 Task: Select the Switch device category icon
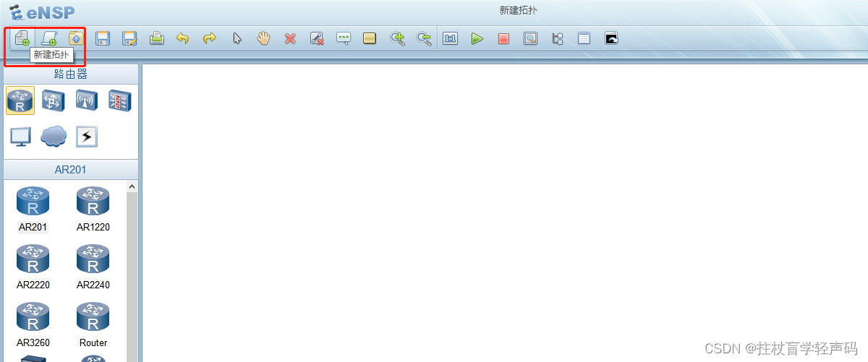pos(53,100)
